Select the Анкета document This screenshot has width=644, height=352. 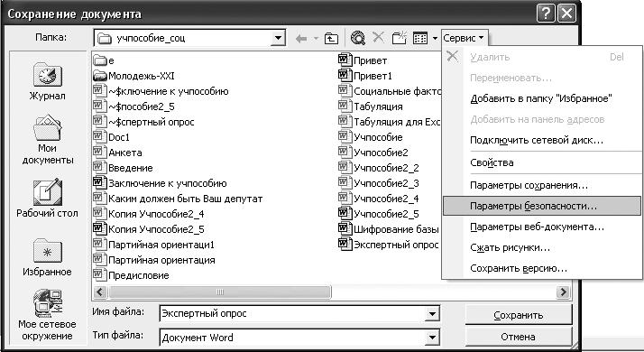pyautogui.click(x=118, y=153)
